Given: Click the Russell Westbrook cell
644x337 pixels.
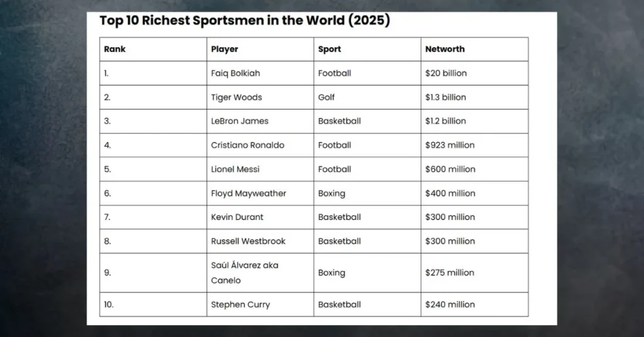Looking at the screenshot, I should coord(248,241).
